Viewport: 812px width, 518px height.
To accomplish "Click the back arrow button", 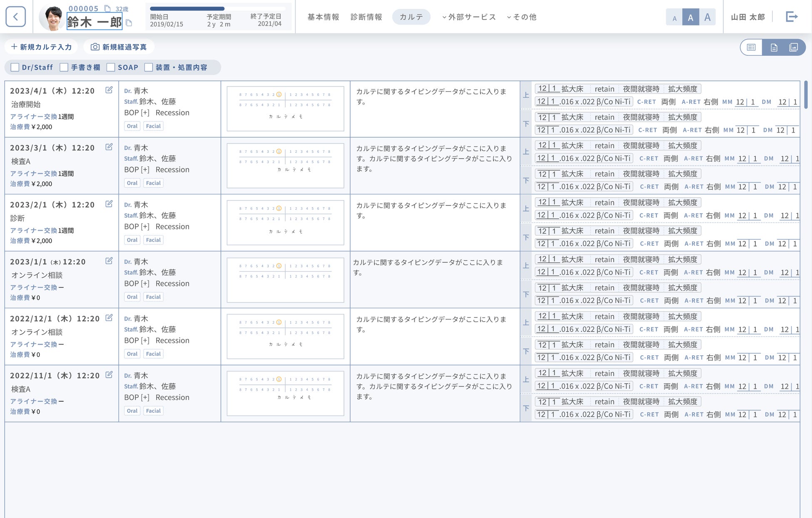I will coord(16,17).
